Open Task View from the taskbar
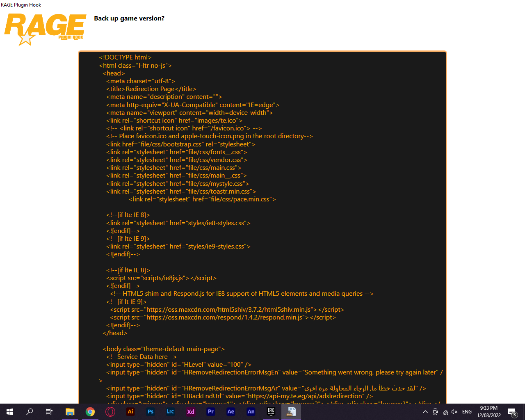Viewport: 525px width, 420px height. (x=49, y=412)
